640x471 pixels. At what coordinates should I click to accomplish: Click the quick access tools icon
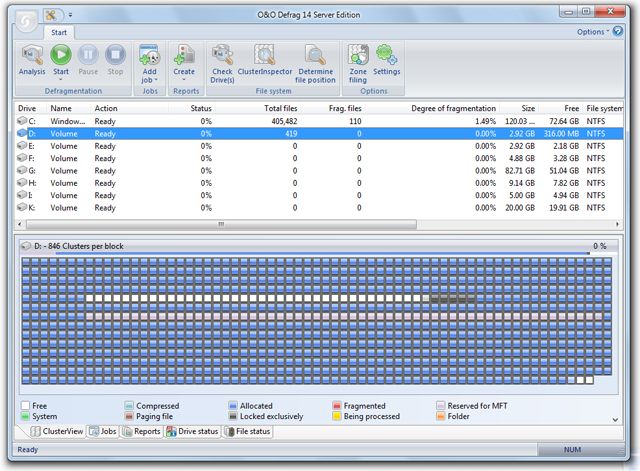click(x=51, y=16)
